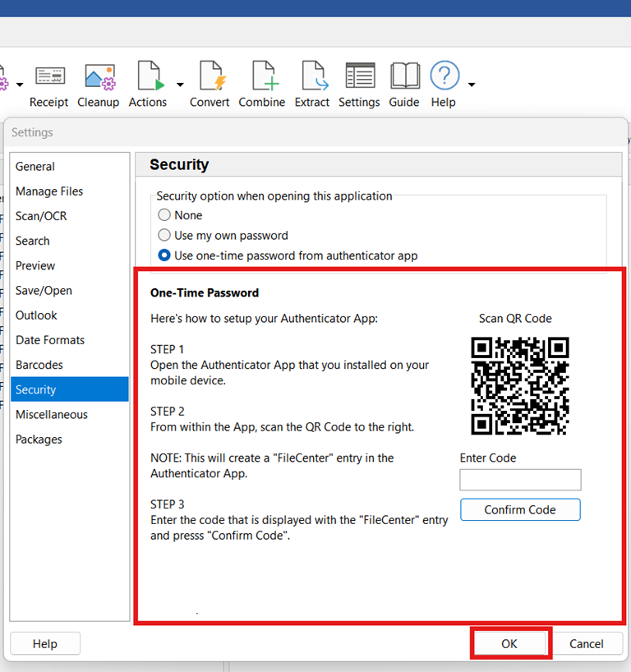Open Scan/OCR settings category
The image size is (631, 672).
coord(41,216)
